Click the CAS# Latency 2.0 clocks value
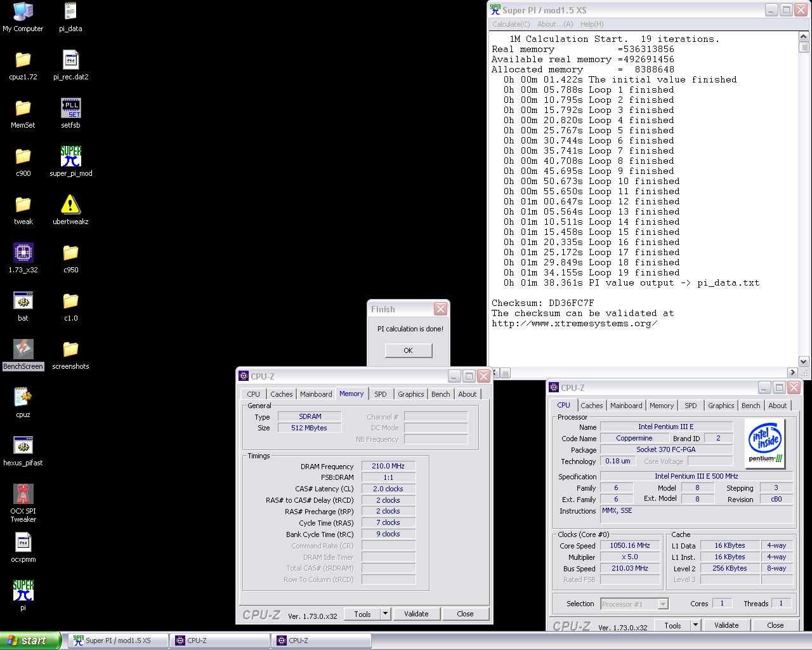This screenshot has width=812, height=650. click(x=388, y=489)
